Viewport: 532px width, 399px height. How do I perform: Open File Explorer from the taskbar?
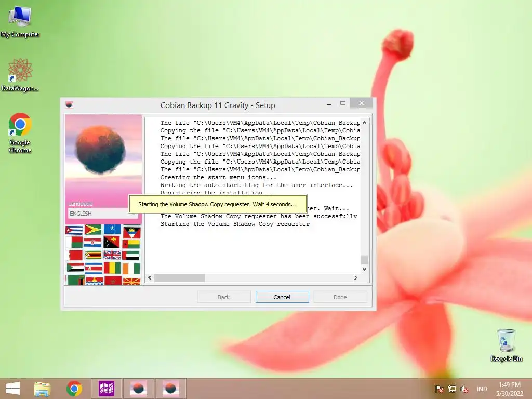43,389
